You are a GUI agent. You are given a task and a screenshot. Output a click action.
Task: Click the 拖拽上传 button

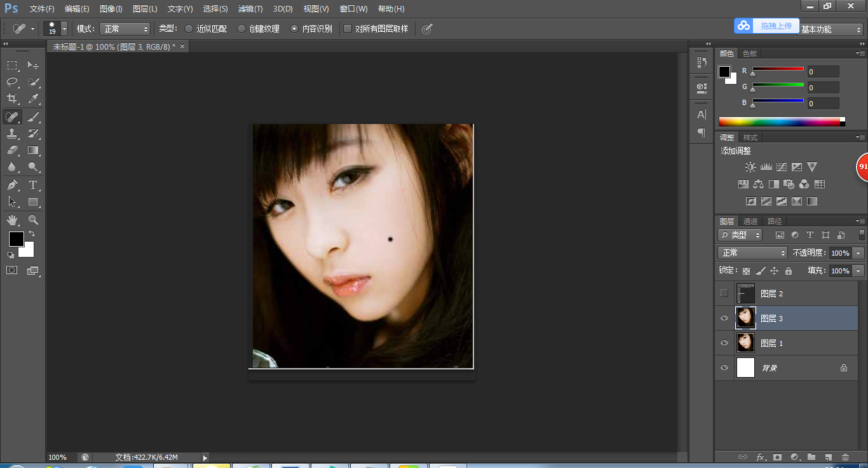766,25
